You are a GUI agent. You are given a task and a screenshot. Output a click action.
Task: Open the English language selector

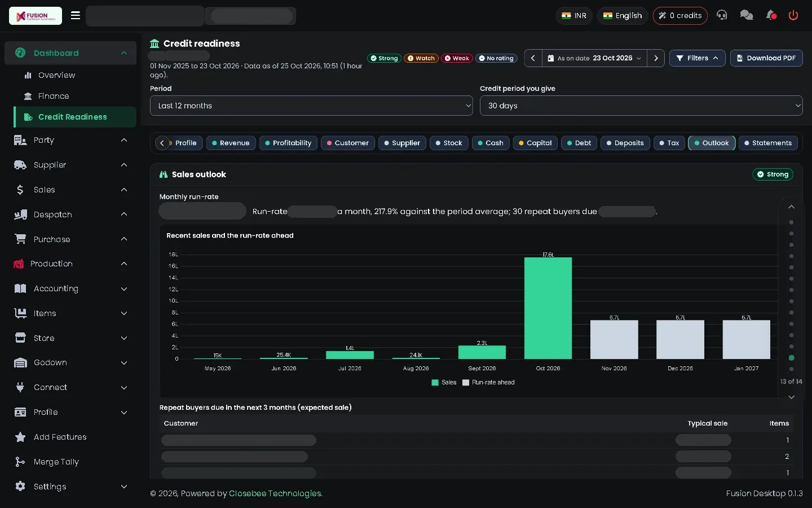[x=623, y=16]
